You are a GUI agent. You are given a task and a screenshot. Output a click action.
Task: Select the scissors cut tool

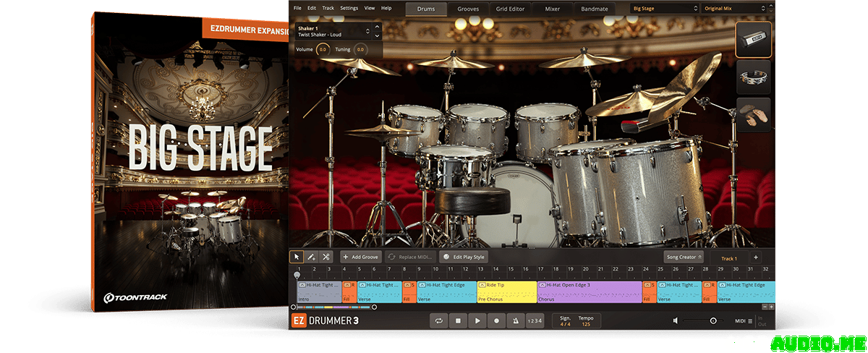pos(326,257)
